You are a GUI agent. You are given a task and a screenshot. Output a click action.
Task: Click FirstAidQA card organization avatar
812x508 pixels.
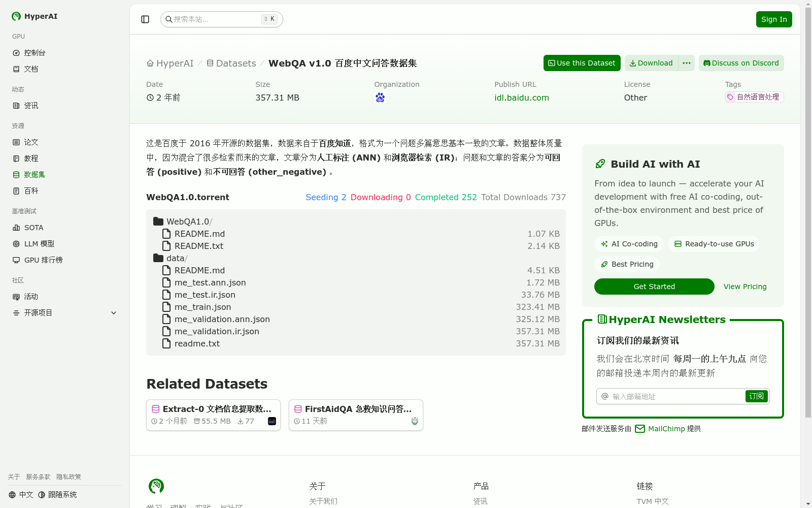[x=415, y=421]
